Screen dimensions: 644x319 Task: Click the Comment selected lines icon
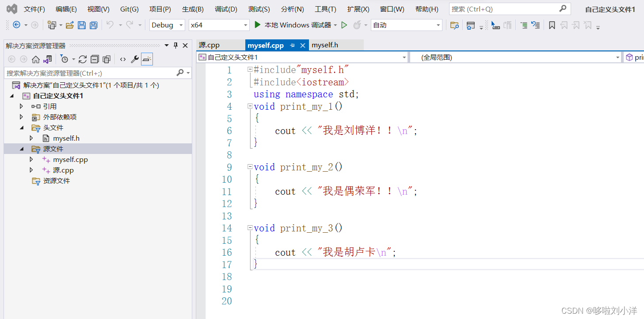point(524,25)
